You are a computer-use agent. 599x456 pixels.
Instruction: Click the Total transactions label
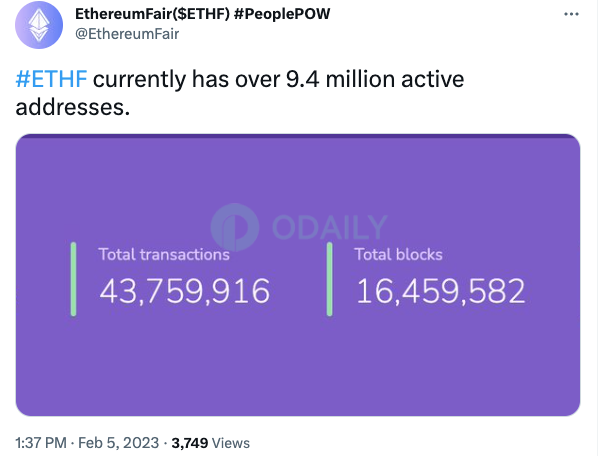[x=164, y=254]
